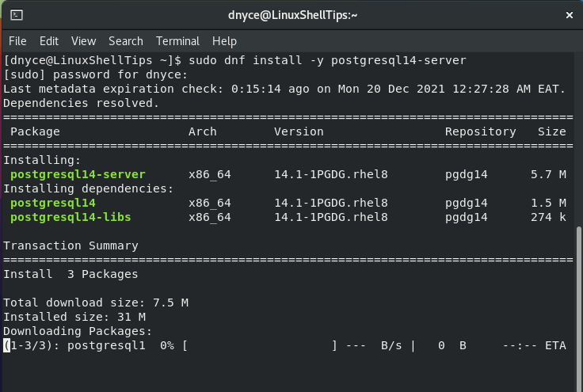Click the 'Installing:' line

coord(42,160)
